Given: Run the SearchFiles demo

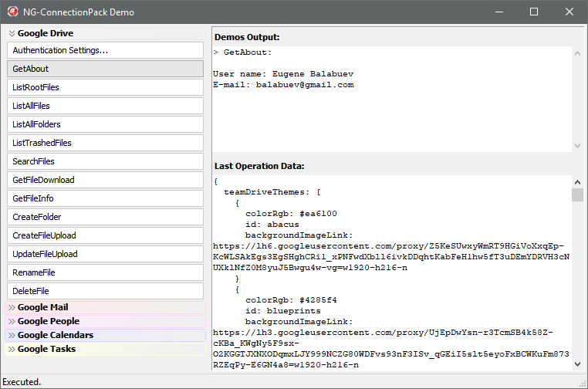Looking at the screenshot, I should [x=106, y=161].
